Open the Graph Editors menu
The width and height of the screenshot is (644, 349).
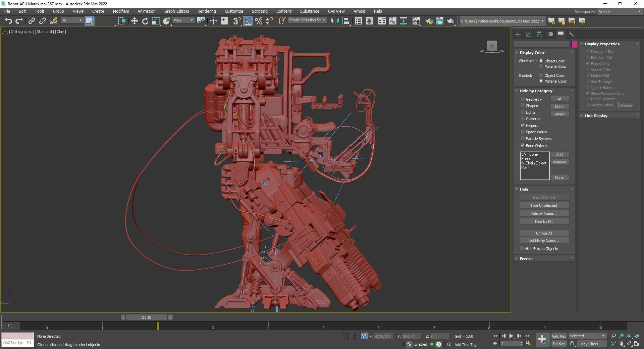(176, 11)
